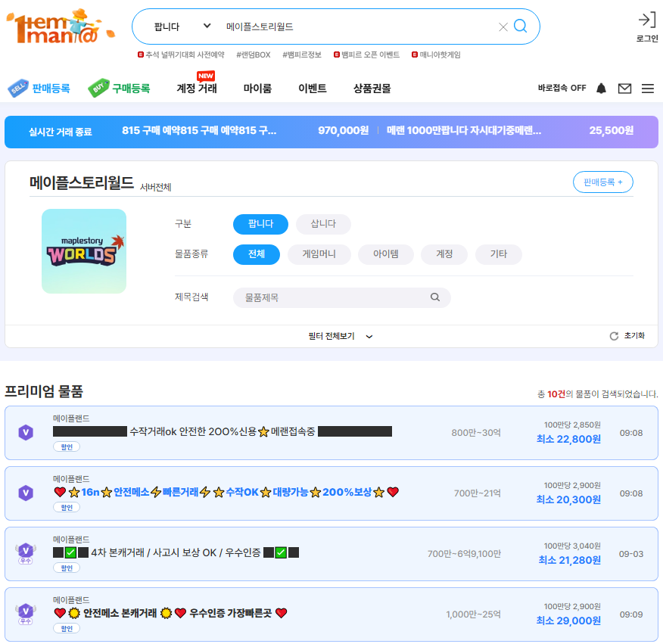663x644 pixels.
Task: Click price 최소 20,300원
Action: click(568, 499)
